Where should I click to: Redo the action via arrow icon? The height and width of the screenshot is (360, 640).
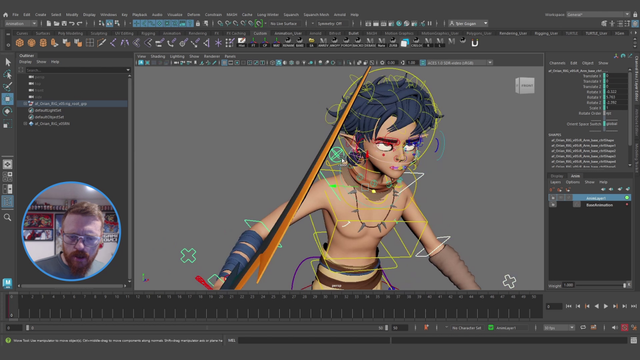[x=80, y=24]
